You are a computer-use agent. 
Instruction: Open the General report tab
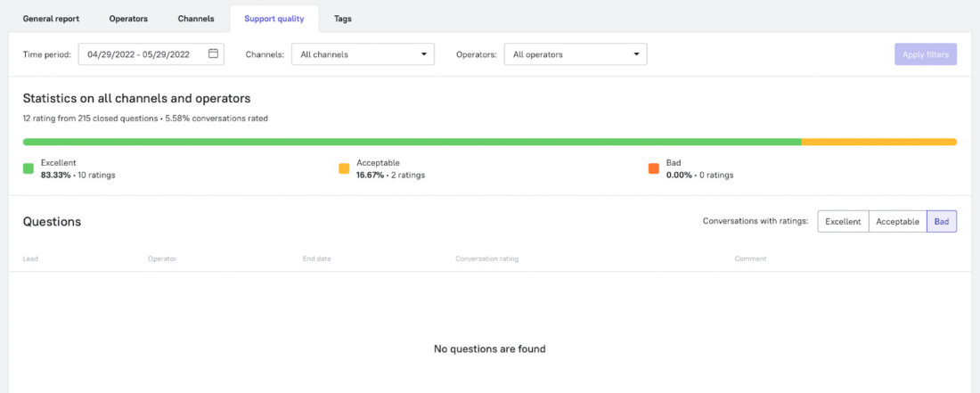point(52,19)
